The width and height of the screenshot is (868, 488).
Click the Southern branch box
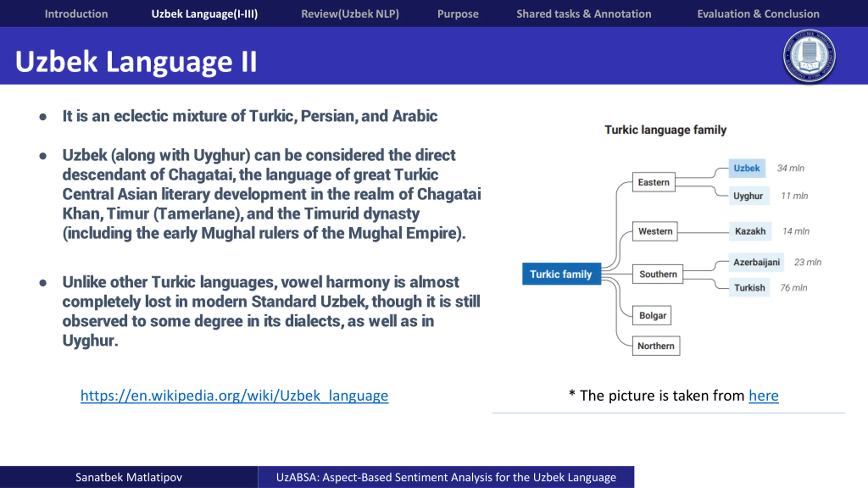(658, 274)
